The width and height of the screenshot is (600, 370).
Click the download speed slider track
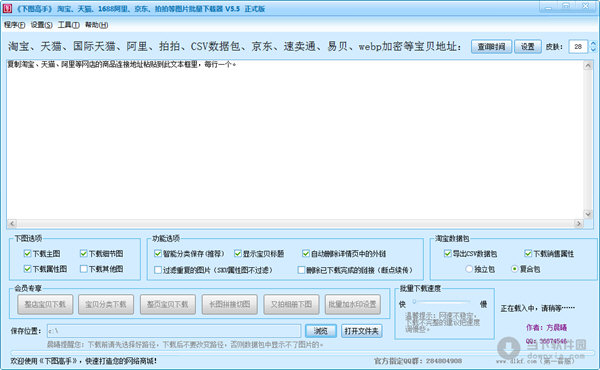tap(442, 302)
